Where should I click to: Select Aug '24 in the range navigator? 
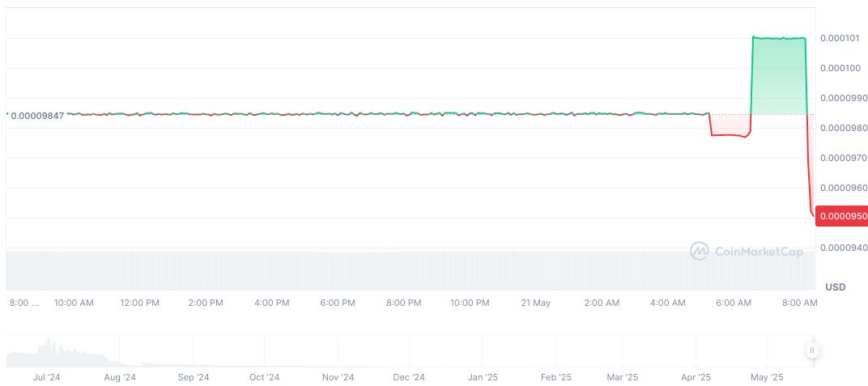point(120,377)
